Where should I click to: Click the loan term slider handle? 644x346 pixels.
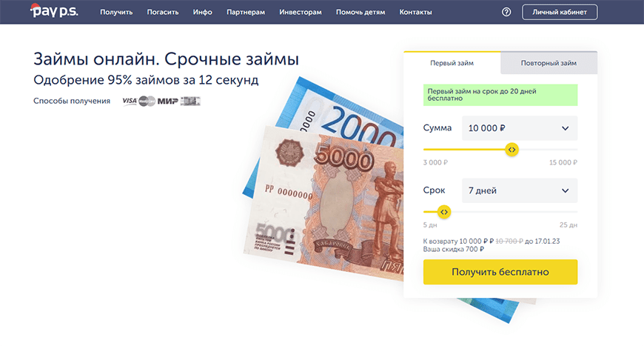click(x=444, y=212)
